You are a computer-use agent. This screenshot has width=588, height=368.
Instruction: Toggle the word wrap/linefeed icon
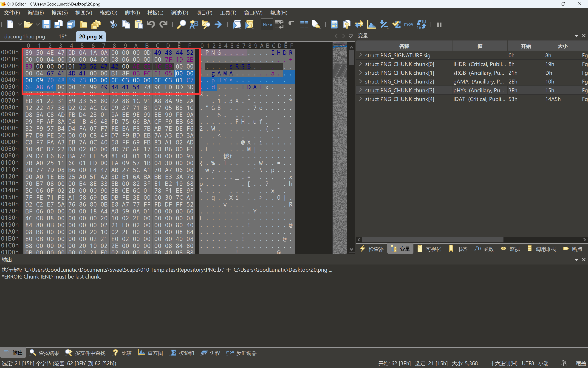[x=280, y=24]
